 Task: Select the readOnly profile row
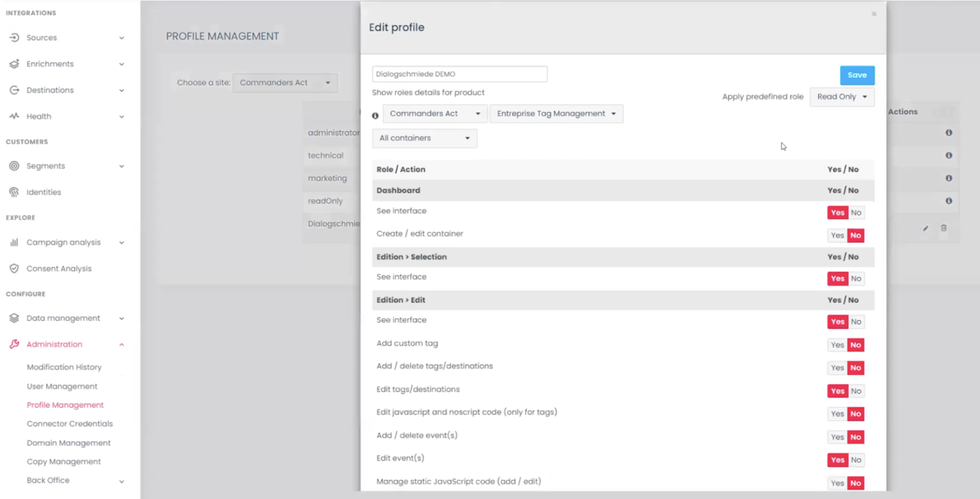(x=325, y=201)
